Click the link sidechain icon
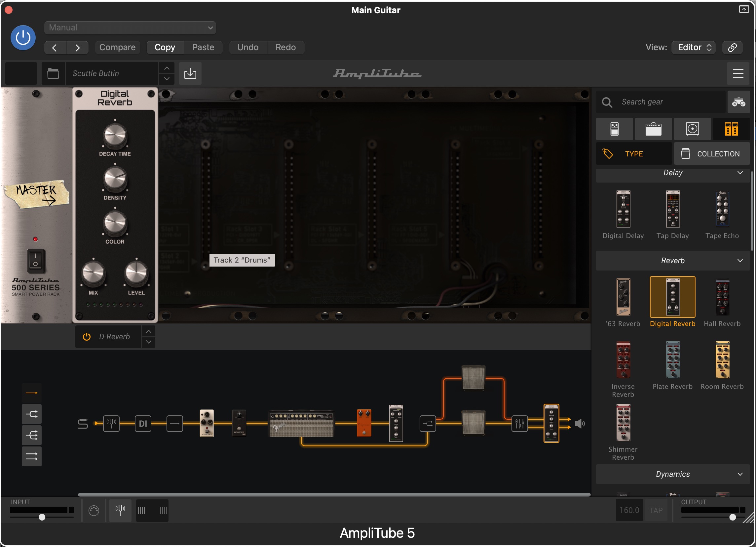 [732, 47]
